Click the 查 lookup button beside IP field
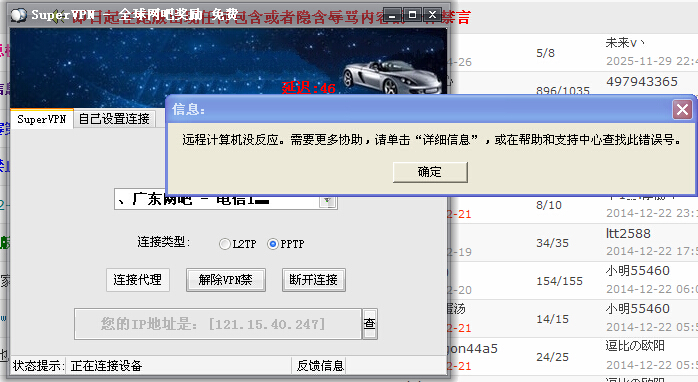 [370, 324]
